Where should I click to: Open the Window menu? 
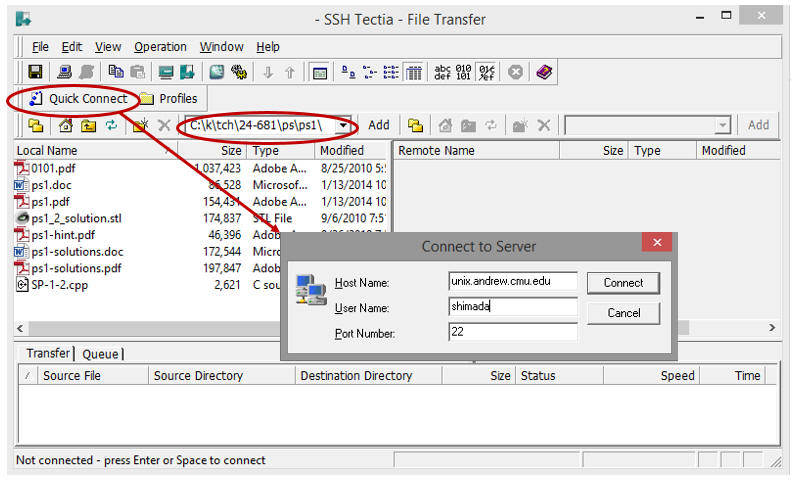click(x=222, y=47)
